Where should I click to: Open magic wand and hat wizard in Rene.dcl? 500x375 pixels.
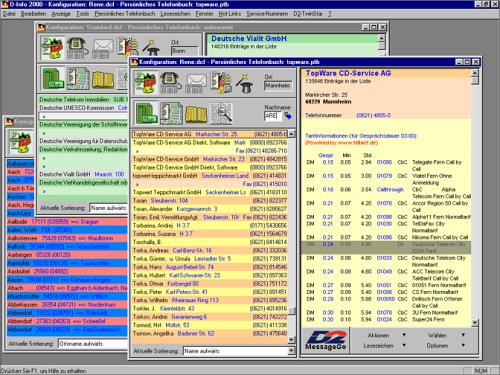click(245, 83)
